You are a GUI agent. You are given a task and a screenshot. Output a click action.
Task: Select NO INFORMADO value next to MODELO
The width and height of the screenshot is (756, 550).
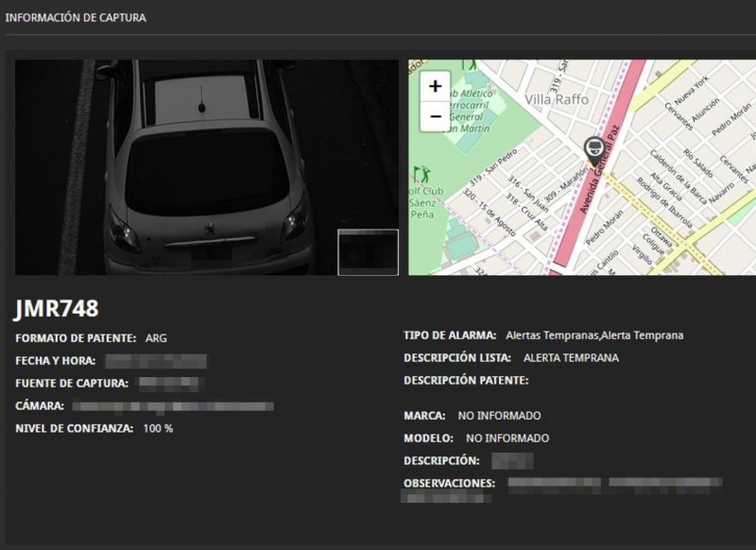[x=507, y=438]
